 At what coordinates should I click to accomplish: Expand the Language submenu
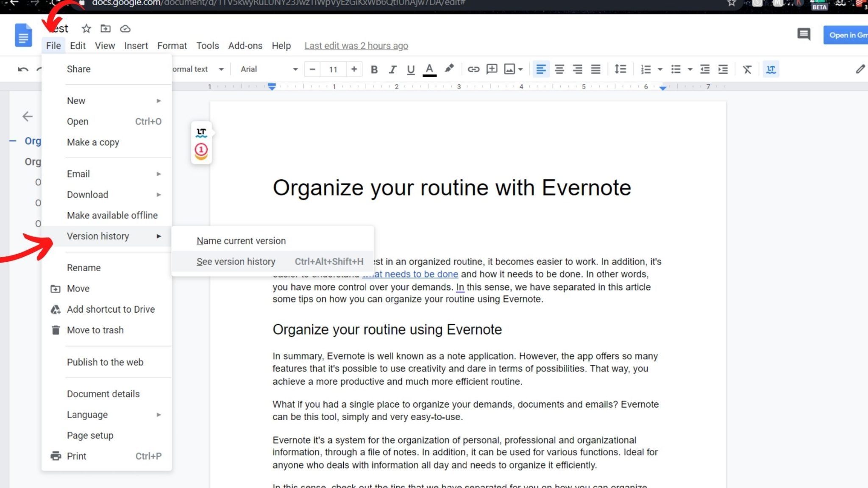pyautogui.click(x=107, y=415)
